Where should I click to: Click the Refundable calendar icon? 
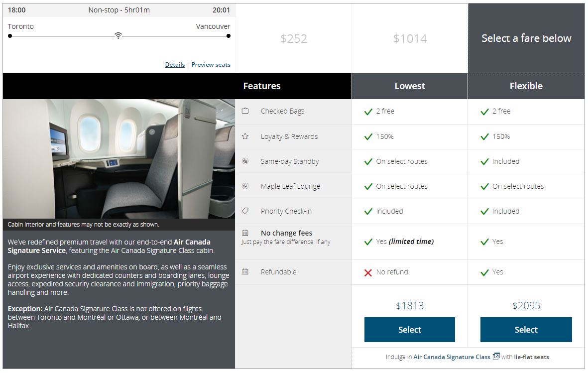tap(245, 271)
